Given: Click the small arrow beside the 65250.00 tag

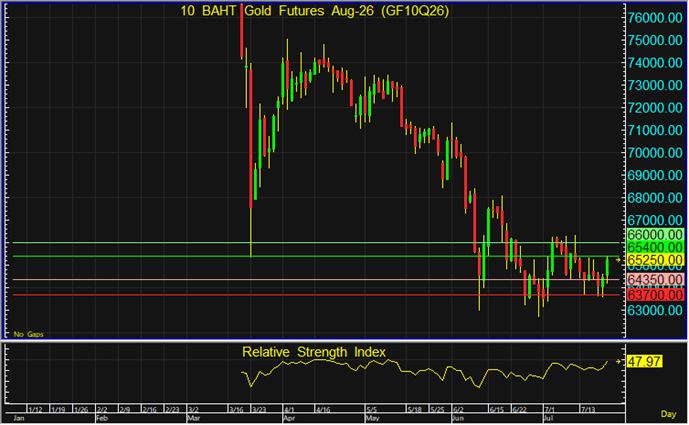Looking at the screenshot, I should [x=618, y=260].
